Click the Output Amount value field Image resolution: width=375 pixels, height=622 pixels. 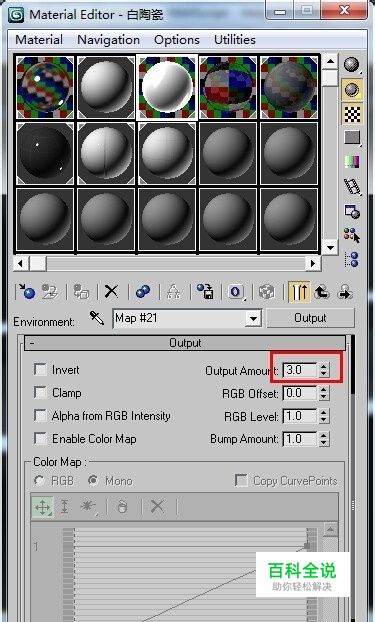(x=300, y=370)
